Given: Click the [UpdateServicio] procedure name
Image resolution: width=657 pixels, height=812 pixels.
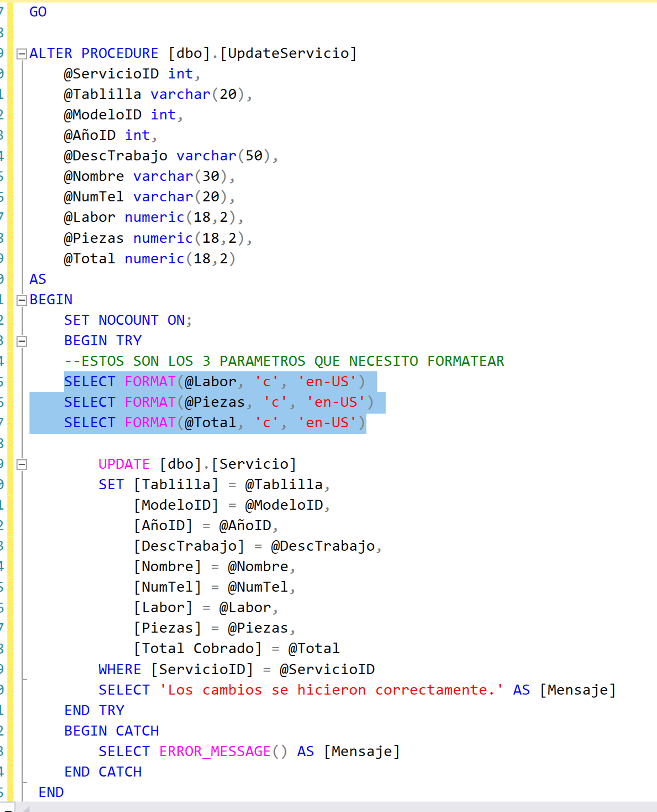Looking at the screenshot, I should click(288, 53).
